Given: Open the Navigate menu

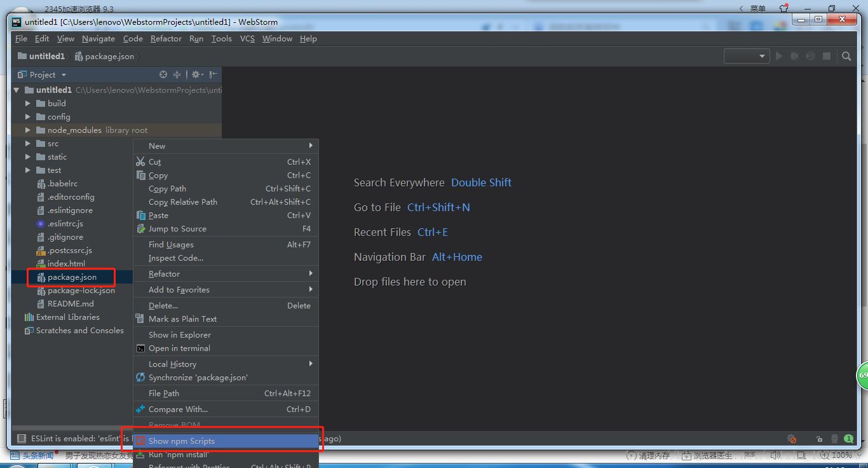Looking at the screenshot, I should [x=98, y=39].
